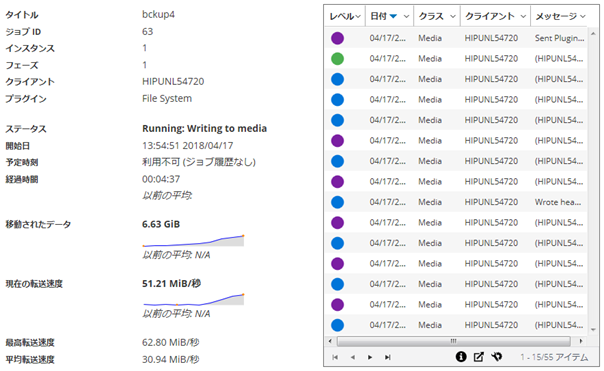Open the クラス column dropdown menu
The image size is (604, 371).
coord(453,16)
